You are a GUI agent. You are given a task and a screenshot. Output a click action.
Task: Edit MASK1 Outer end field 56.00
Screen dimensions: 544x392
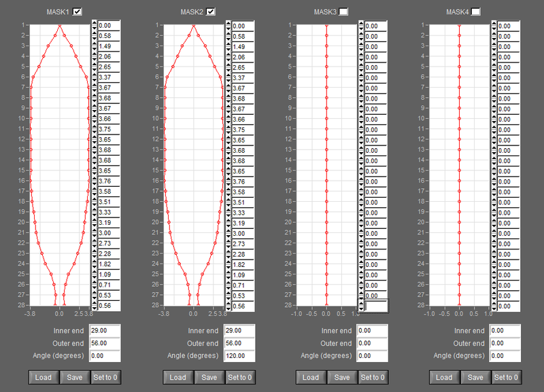pyautogui.click(x=105, y=343)
